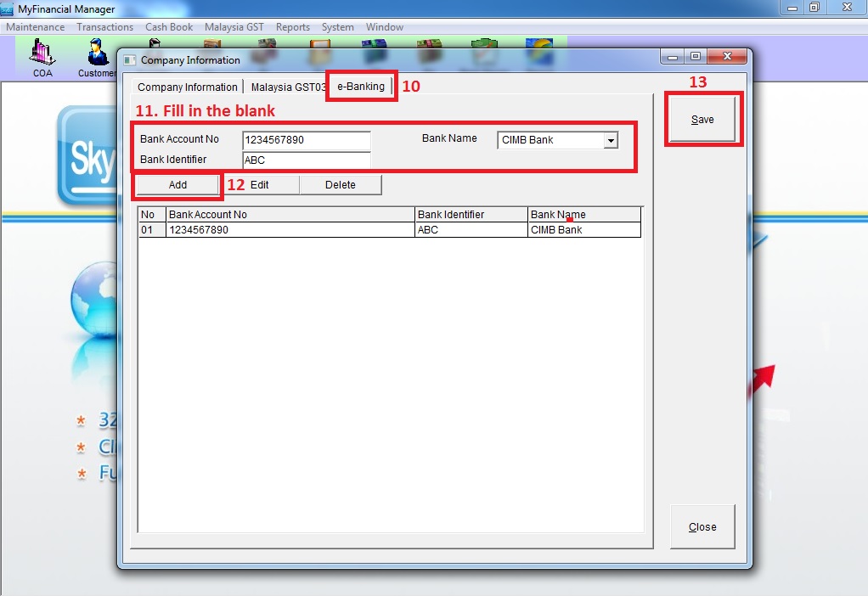Click the Company Information dialog title icon

click(x=130, y=60)
